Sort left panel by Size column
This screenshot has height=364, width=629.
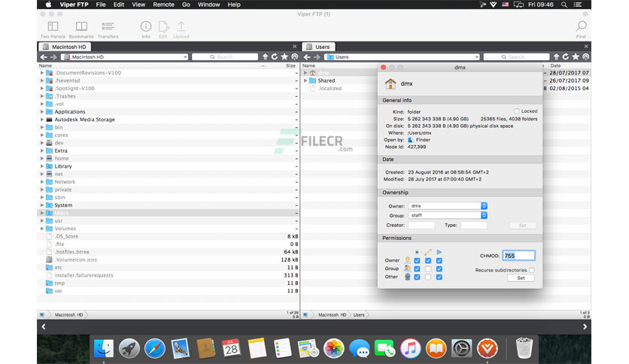pyautogui.click(x=291, y=65)
